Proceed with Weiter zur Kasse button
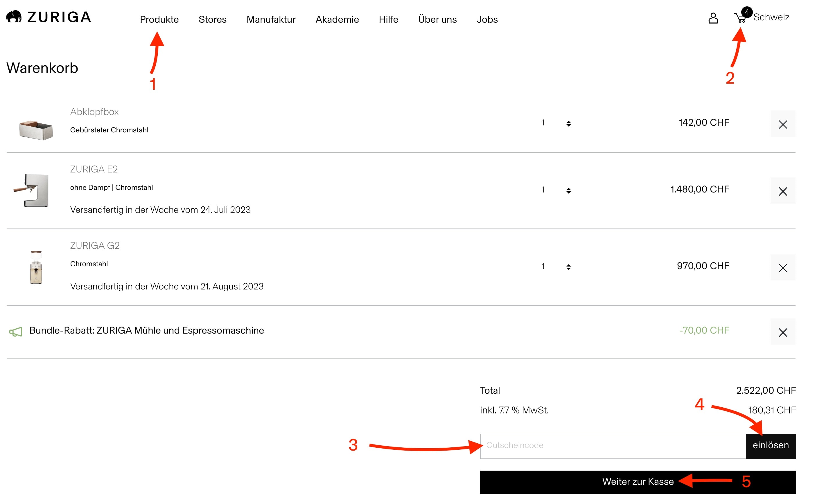This screenshot has height=504, width=815. [638, 482]
